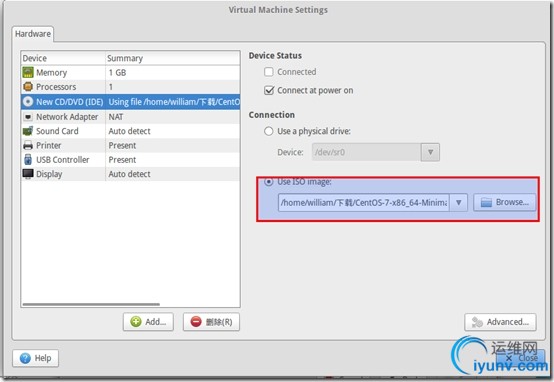
Task: Click the Browse... button
Action: 505,202
